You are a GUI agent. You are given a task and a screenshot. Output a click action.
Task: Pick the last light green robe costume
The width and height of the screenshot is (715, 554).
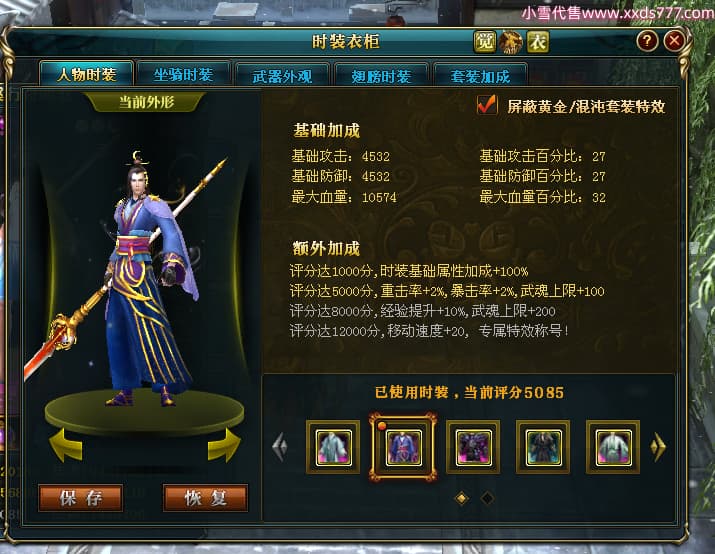tap(613, 447)
